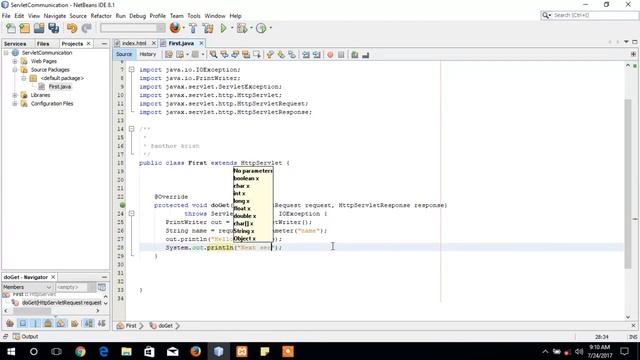Image resolution: width=640 pixels, height=360 pixels.
Task: Toggle Show Fields filter in Navigator
Action: click(23, 323)
